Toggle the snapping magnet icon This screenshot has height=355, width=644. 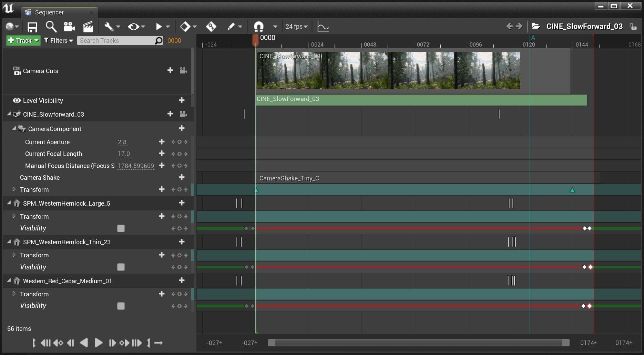pos(258,27)
